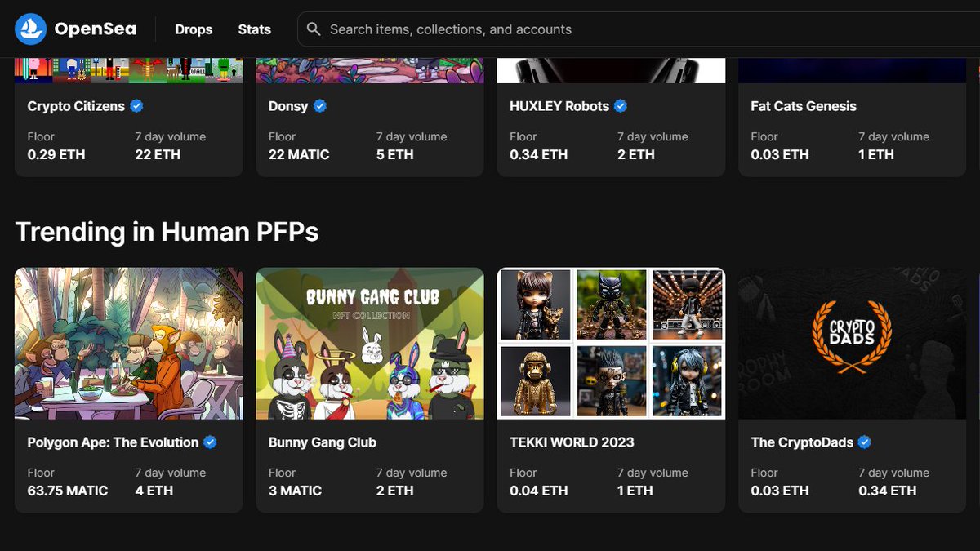
Task: Click the 1 ETH volume of TEKKI WORLD 2023
Action: tap(635, 491)
